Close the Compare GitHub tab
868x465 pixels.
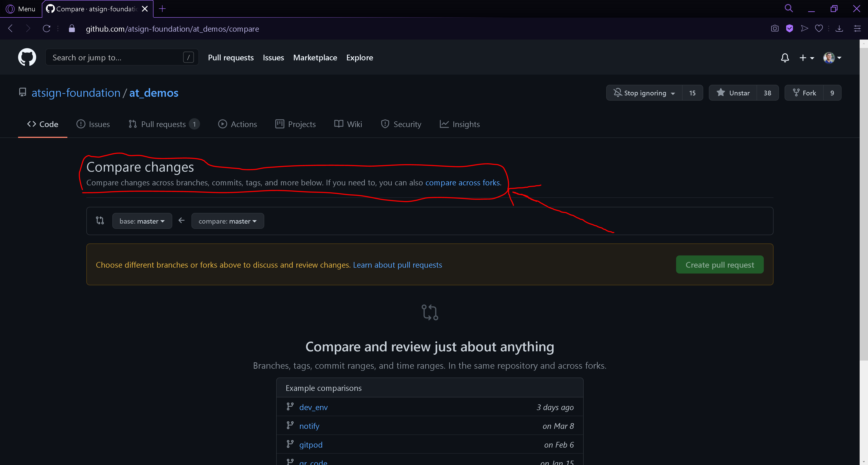145,9
